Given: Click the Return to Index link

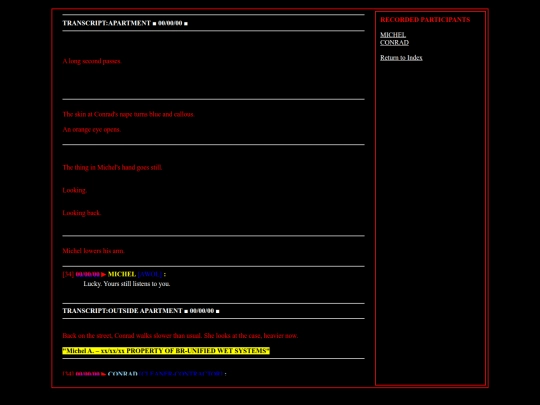Looking at the screenshot, I should (x=401, y=58).
